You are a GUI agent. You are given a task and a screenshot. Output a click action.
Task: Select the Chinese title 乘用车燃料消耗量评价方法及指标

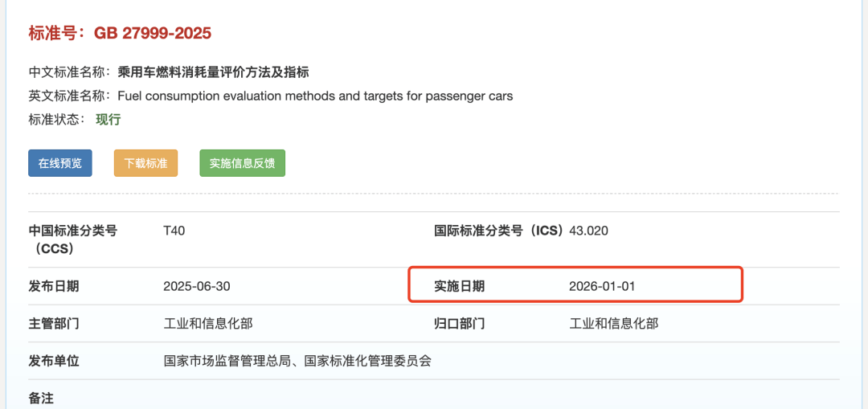214,72
